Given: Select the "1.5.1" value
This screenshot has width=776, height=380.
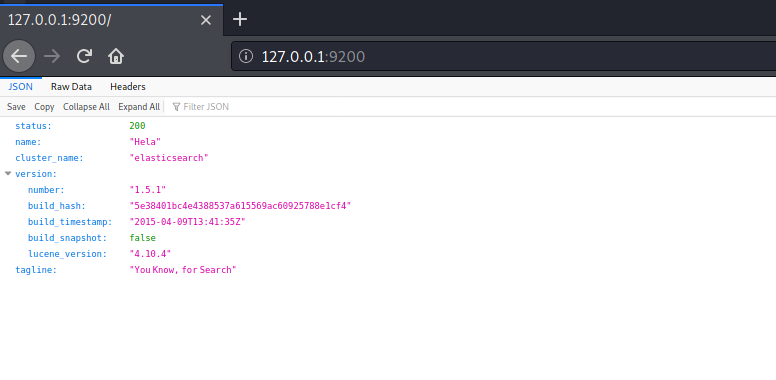Looking at the screenshot, I should point(147,190).
